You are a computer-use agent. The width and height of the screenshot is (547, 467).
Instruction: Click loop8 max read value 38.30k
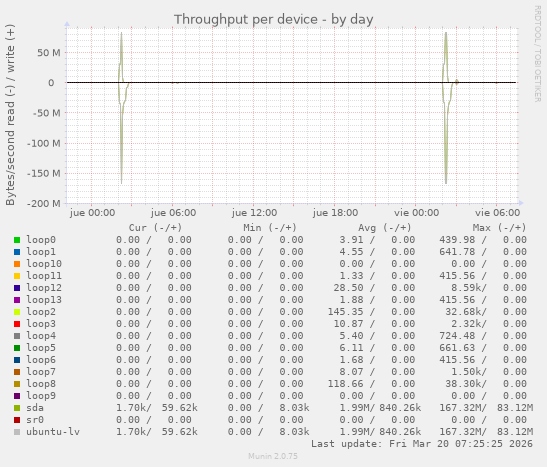463,384
